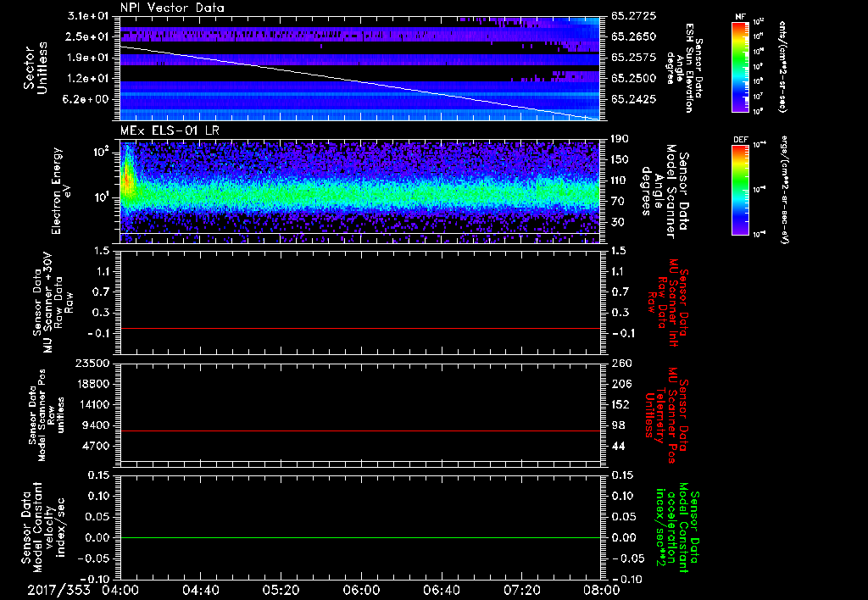Image resolution: width=868 pixels, height=600 pixels.
Task: Click the 08:00 time axis label
Action: pyautogui.click(x=600, y=590)
